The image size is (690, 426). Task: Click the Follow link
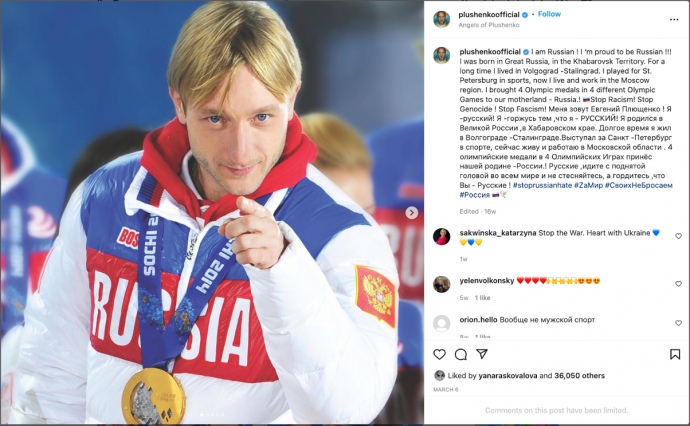click(x=549, y=14)
